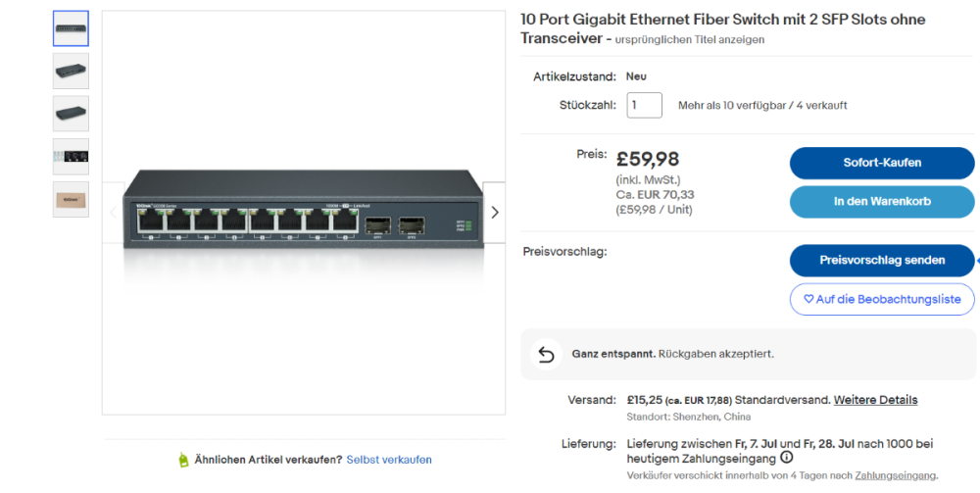This screenshot has height=493, width=980.
Task: Select the first front-view switch thumbnail
Action: point(71,28)
